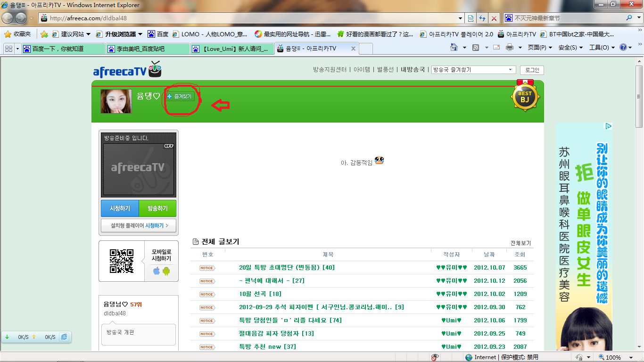This screenshot has width=644, height=362.
Task: Click the Apple iOS app icon
Action: point(157,271)
